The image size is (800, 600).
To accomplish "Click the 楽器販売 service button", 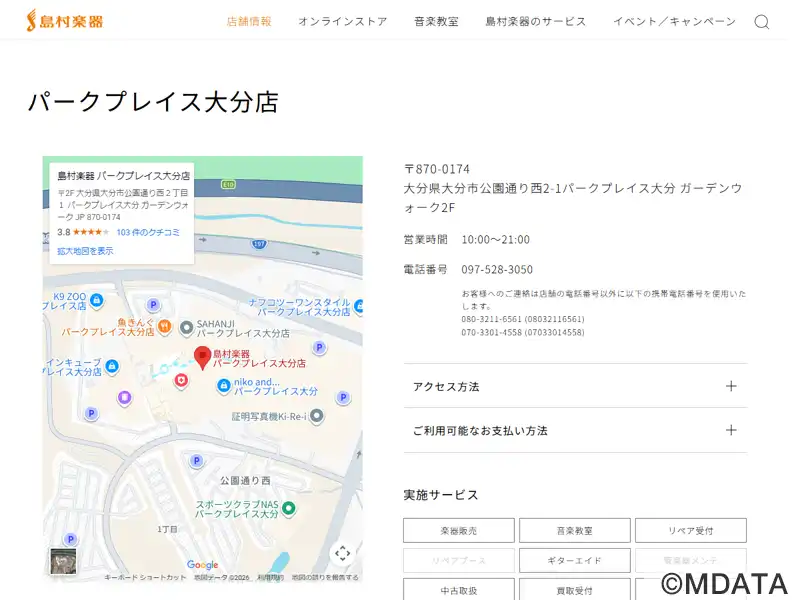I will (x=459, y=530).
